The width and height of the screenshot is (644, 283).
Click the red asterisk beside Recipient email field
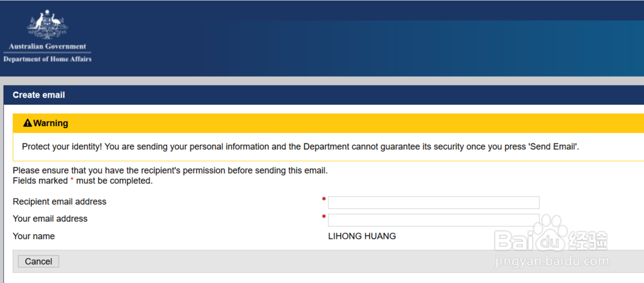(324, 200)
